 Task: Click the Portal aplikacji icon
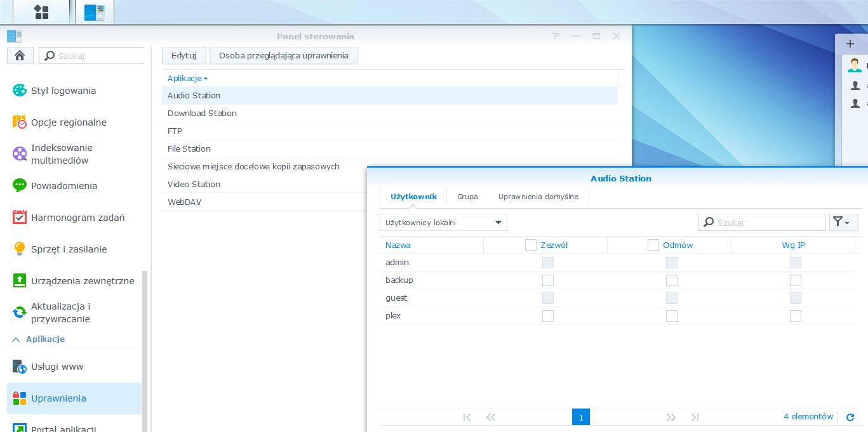click(20, 428)
